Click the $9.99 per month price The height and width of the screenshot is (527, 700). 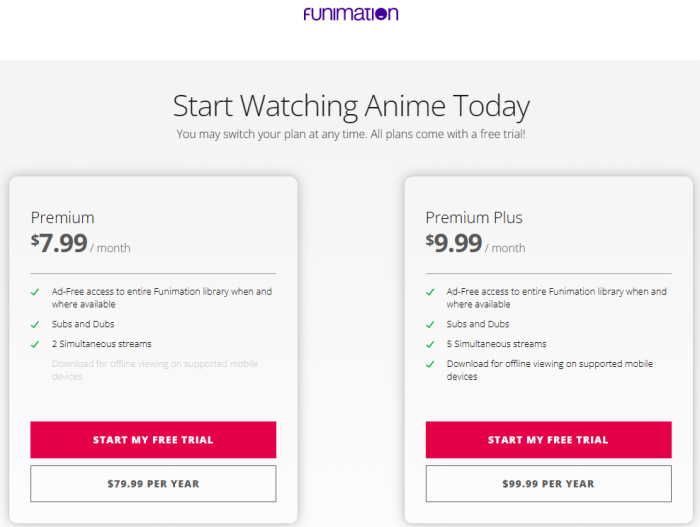tap(475, 243)
